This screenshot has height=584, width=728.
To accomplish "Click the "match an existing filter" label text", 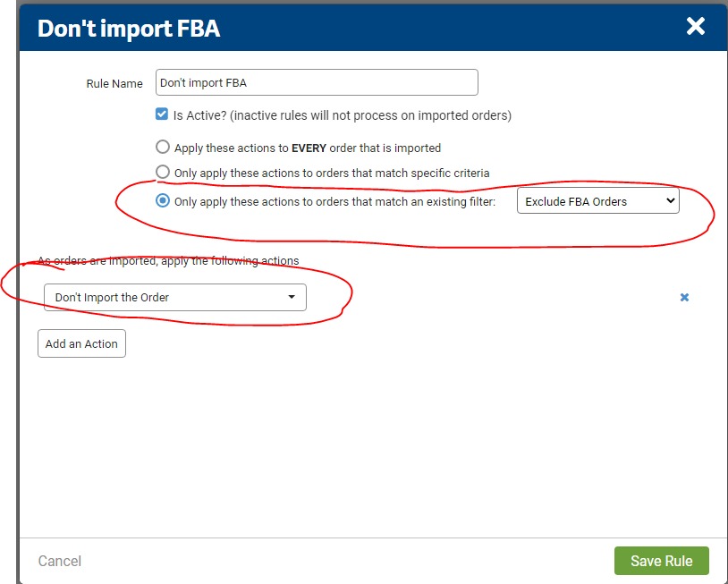I will [x=334, y=202].
